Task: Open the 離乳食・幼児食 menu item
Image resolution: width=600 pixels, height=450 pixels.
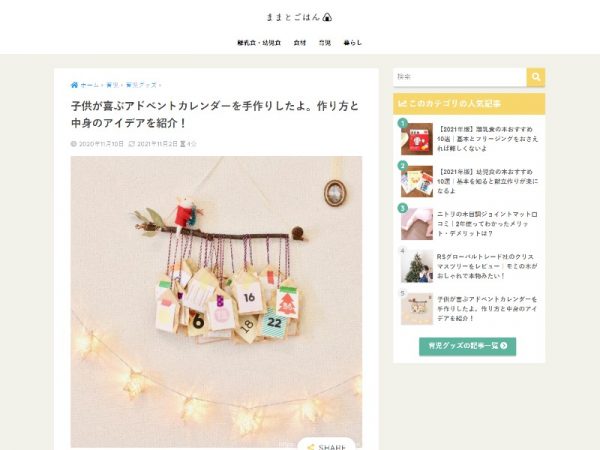Action: pos(259,43)
